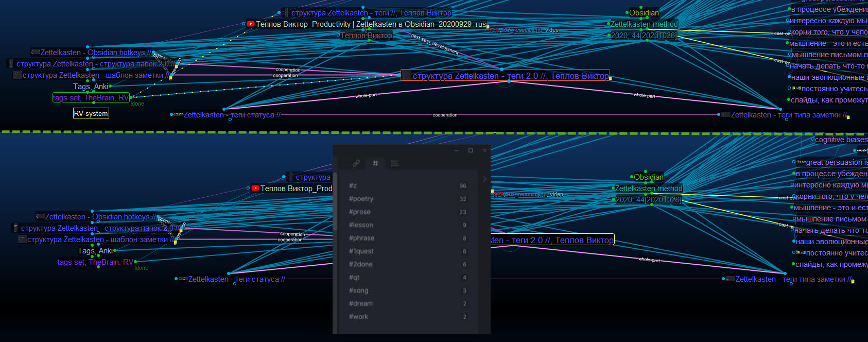Open the green-outlined tags set, TheBrain, RV thought
The image size is (868, 342).
click(x=91, y=98)
